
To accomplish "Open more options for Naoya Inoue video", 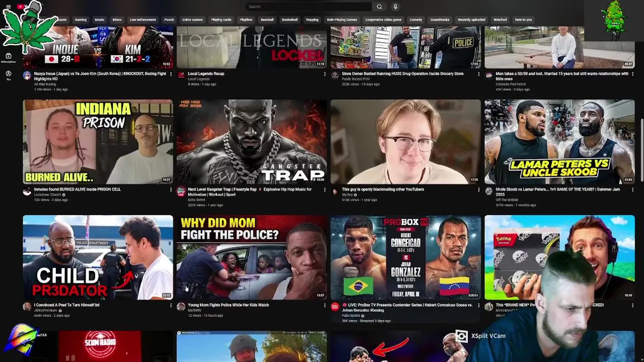I will 171,74.
